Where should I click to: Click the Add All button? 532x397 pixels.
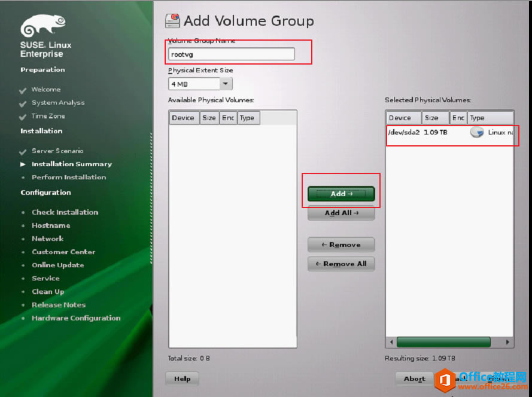tap(341, 213)
